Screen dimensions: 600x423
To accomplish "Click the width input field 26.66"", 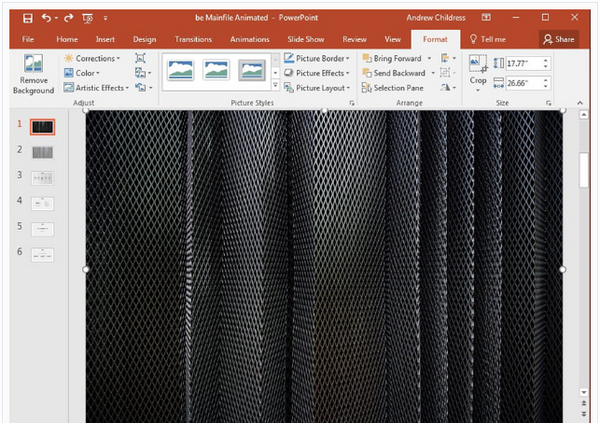I will pos(524,83).
